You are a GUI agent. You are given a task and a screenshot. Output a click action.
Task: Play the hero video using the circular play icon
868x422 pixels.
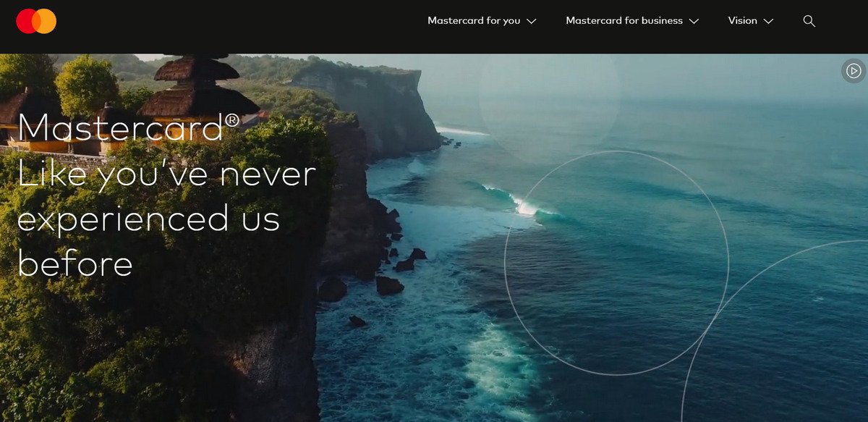click(854, 71)
